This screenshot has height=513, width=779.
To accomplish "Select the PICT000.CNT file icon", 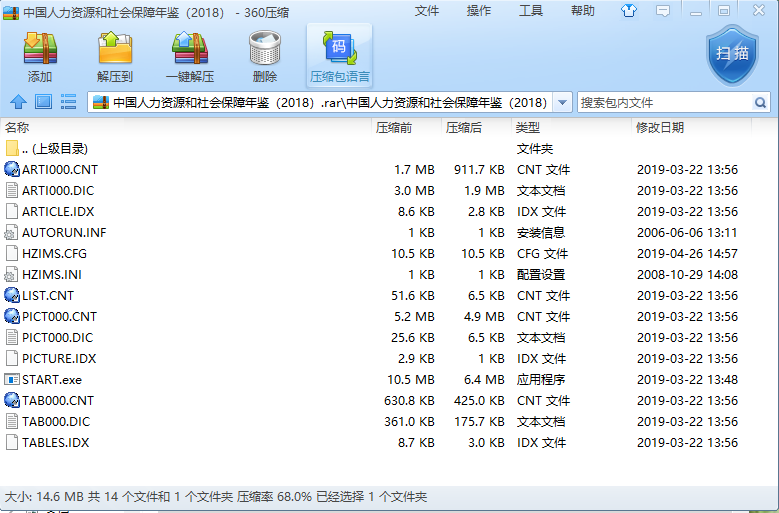I will (12, 316).
